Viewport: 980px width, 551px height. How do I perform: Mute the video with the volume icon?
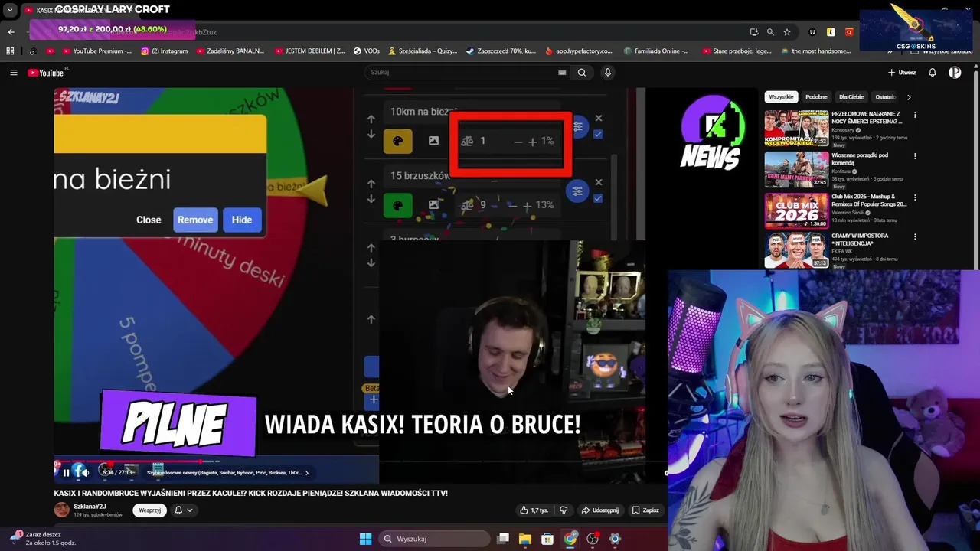pos(85,473)
